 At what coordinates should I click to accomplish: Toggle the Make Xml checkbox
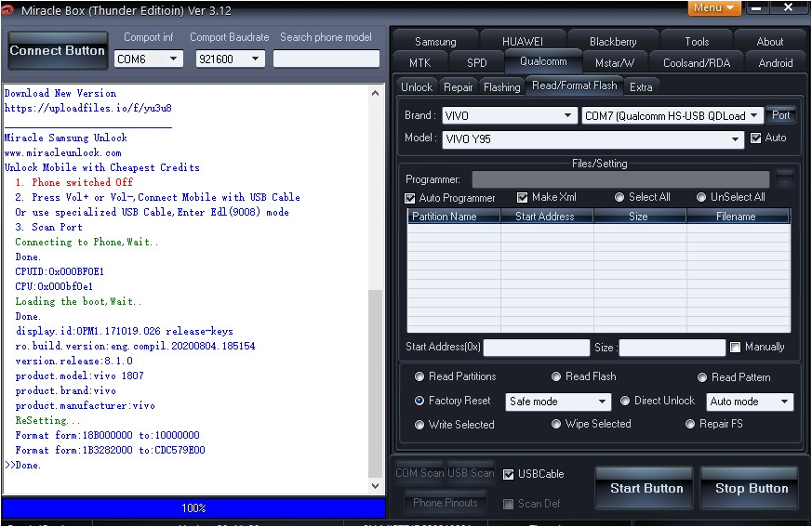[x=523, y=197]
